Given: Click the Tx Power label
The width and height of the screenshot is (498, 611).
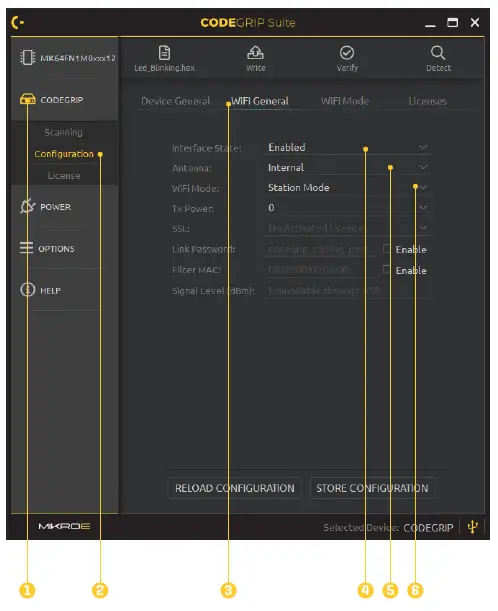Looking at the screenshot, I should [193, 208].
